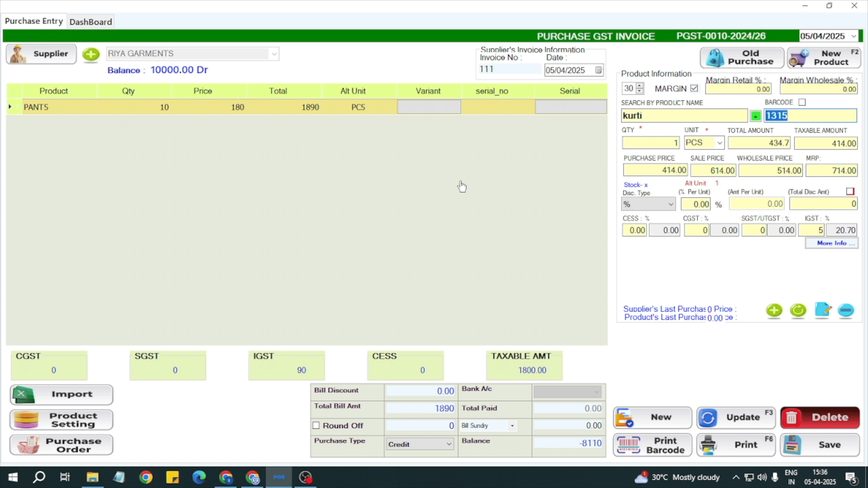Open the Purchase Type Credit dropdown
868x488 pixels.
(448, 444)
